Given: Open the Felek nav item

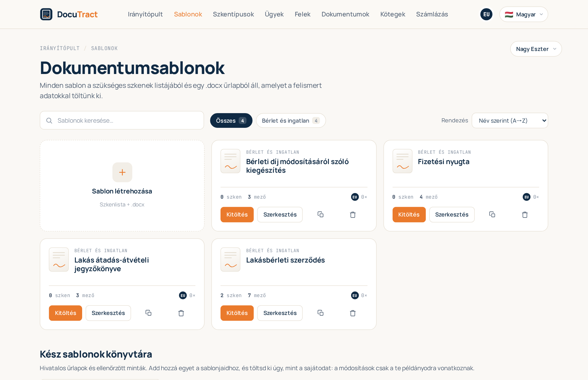Looking at the screenshot, I should click(x=303, y=14).
